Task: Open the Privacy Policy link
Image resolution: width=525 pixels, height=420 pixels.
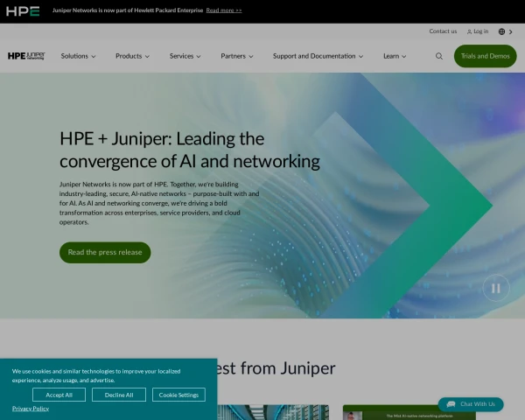Action: (31, 409)
